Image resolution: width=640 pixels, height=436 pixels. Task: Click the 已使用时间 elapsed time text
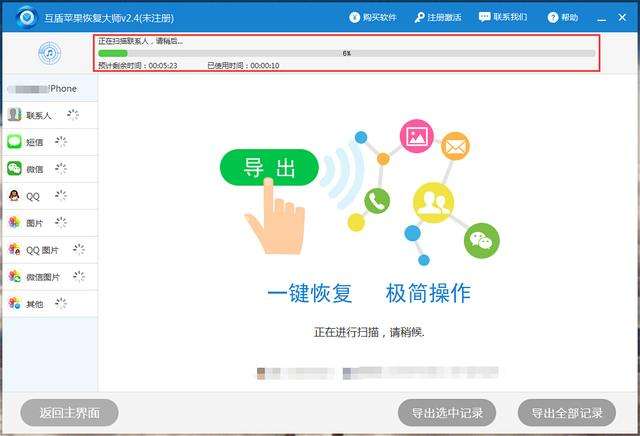[x=243, y=65]
